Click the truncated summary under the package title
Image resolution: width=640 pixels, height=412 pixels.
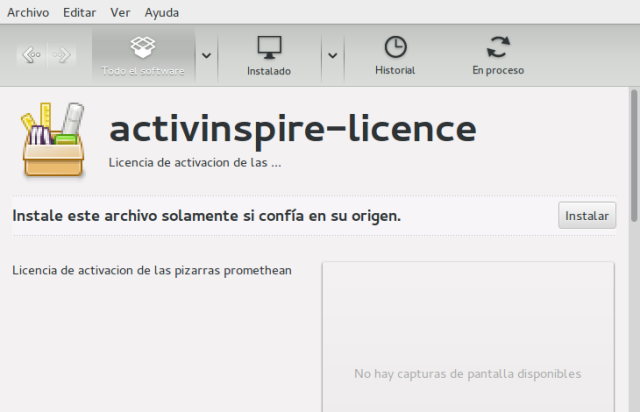[194, 161]
